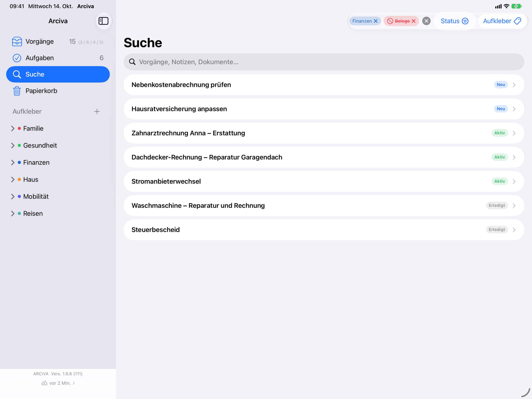
Task: Expand the Mobilität label chevron
Action: [13, 197]
